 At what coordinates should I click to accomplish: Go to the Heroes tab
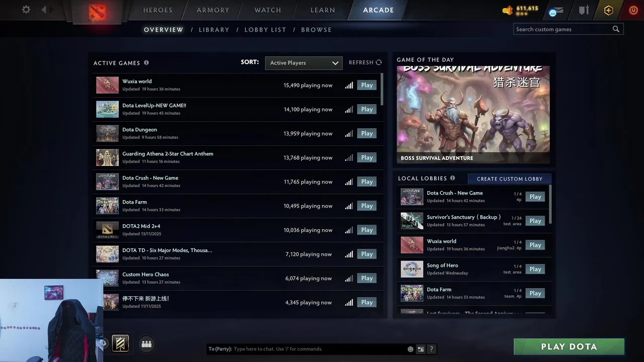click(157, 10)
